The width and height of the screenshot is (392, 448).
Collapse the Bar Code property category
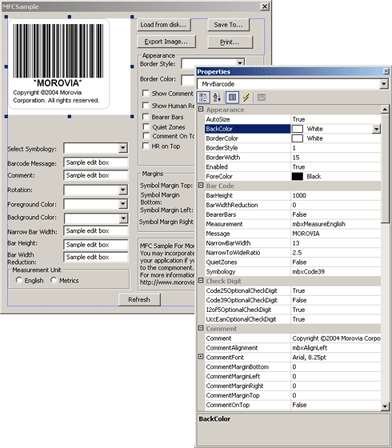click(201, 185)
